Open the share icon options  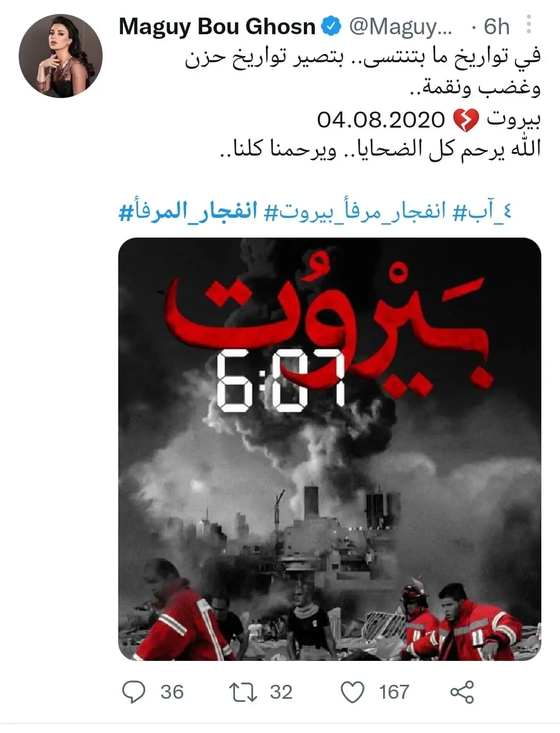(x=462, y=692)
